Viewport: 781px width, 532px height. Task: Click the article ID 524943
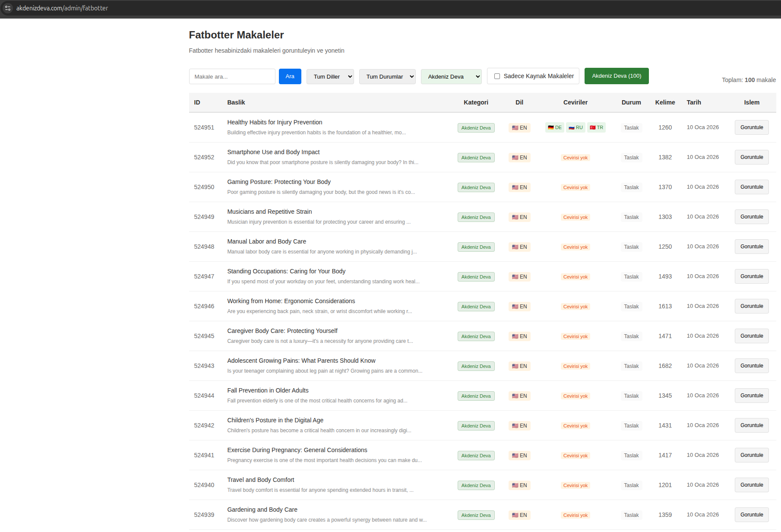pyautogui.click(x=204, y=366)
